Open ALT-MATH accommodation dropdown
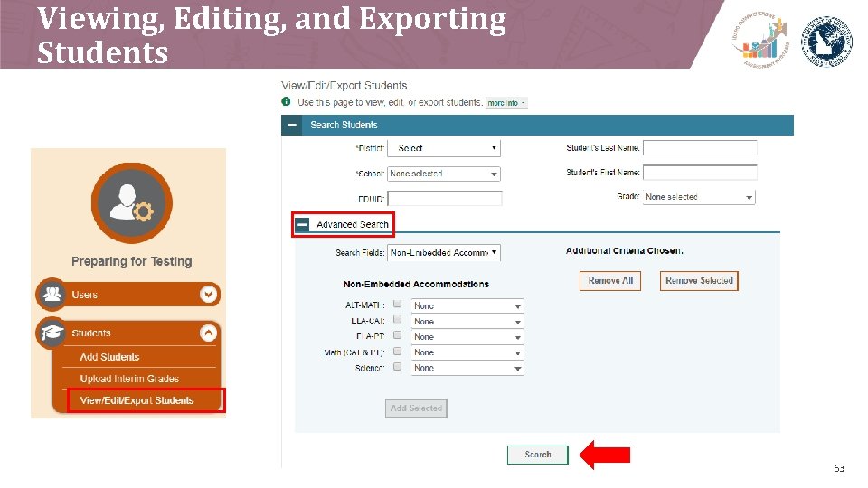This screenshot has width=868, height=488. tap(467, 306)
